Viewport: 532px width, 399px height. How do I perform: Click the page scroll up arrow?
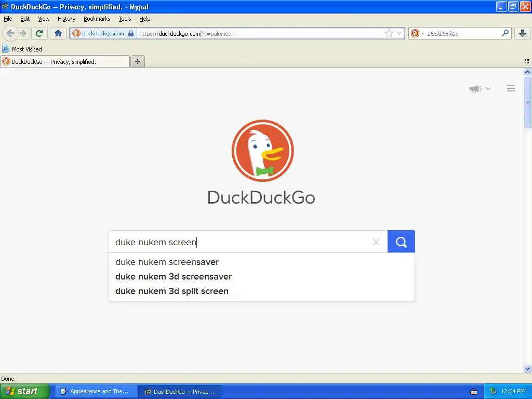(527, 72)
